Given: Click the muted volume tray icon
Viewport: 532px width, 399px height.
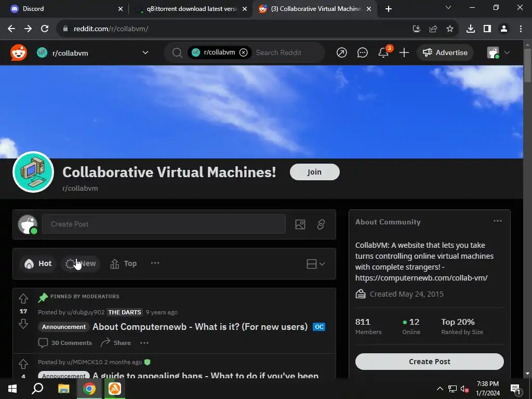Looking at the screenshot, I should [x=465, y=389].
